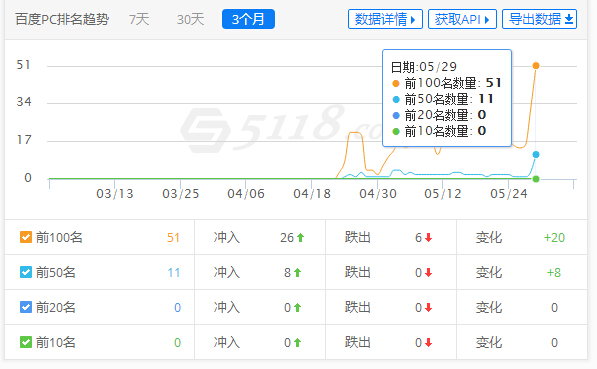The height and width of the screenshot is (369, 597).
Task: Click 日期:05/29 in the tooltip
Action: click(x=424, y=67)
